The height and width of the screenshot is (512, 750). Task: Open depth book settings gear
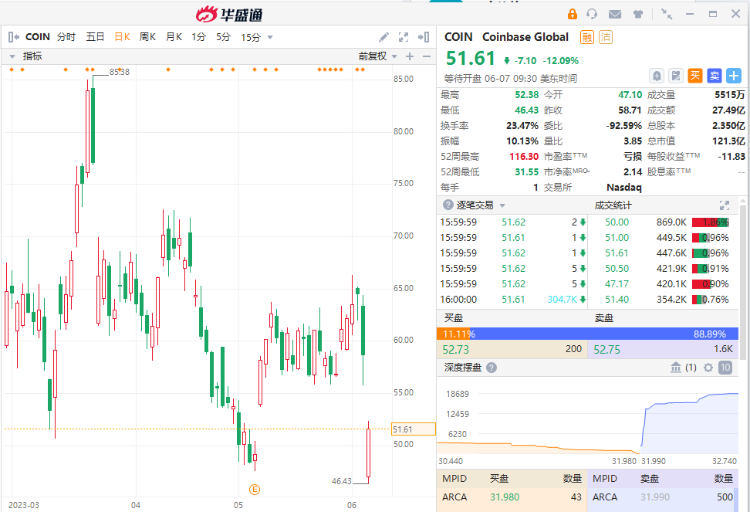708,367
